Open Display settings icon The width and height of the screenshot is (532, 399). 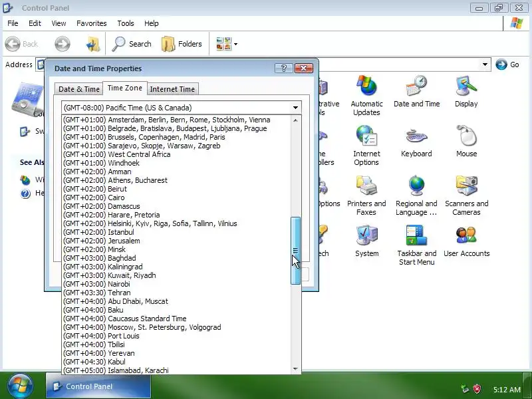(x=466, y=92)
